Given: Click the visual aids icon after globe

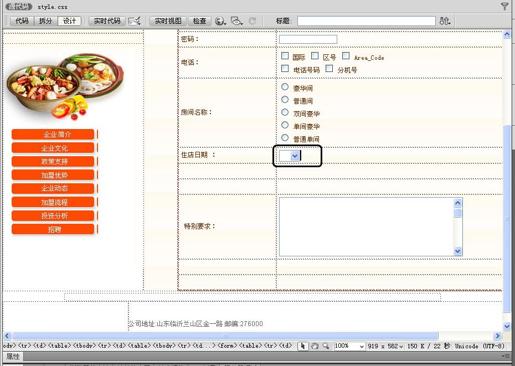Looking at the screenshot, I should (237, 21).
